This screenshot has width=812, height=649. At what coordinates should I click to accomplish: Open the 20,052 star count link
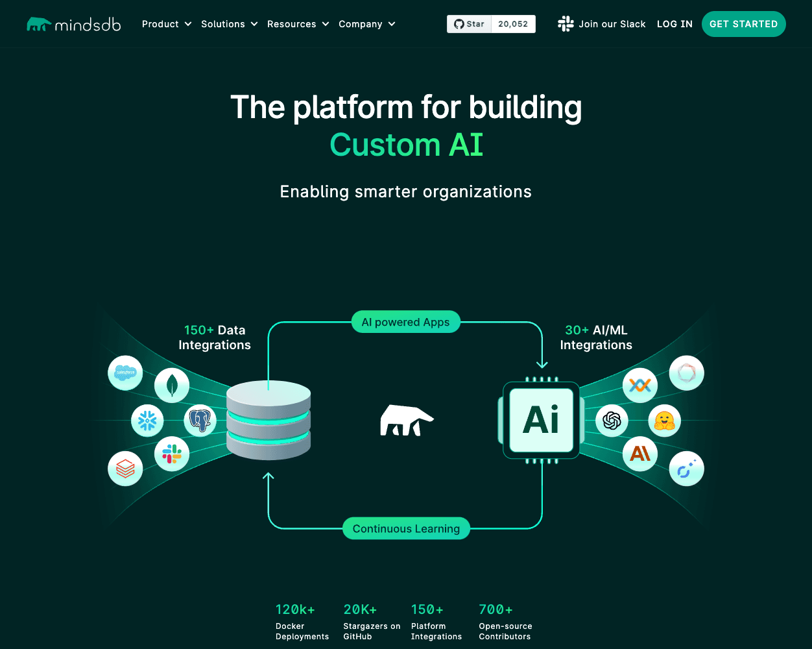pyautogui.click(x=513, y=24)
